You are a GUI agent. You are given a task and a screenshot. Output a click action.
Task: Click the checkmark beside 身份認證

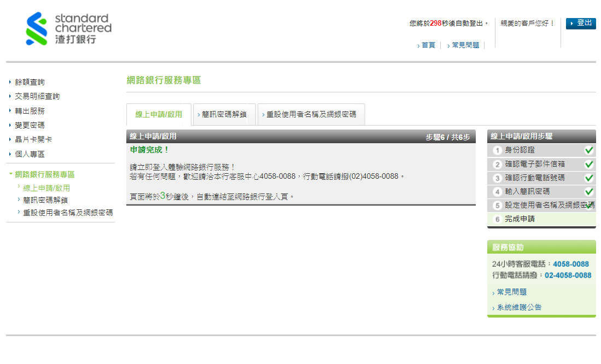[589, 150]
